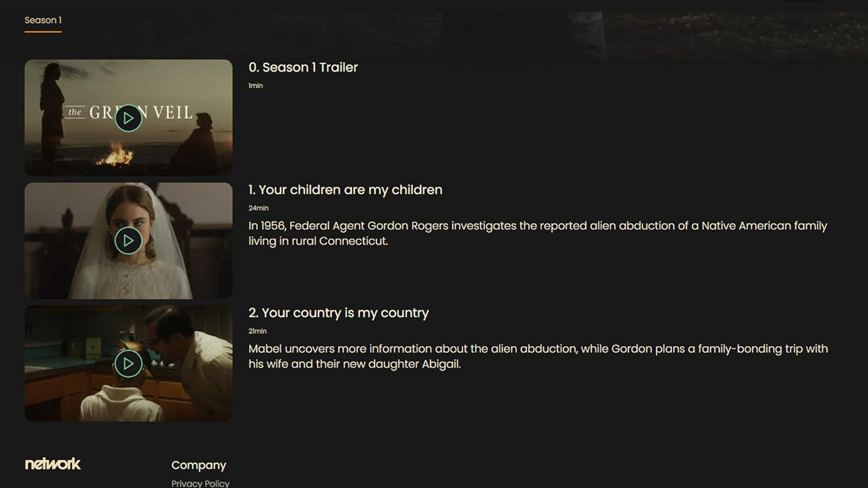Open the '0. Season 1 Trailer' title
868x488 pixels.
pos(303,67)
